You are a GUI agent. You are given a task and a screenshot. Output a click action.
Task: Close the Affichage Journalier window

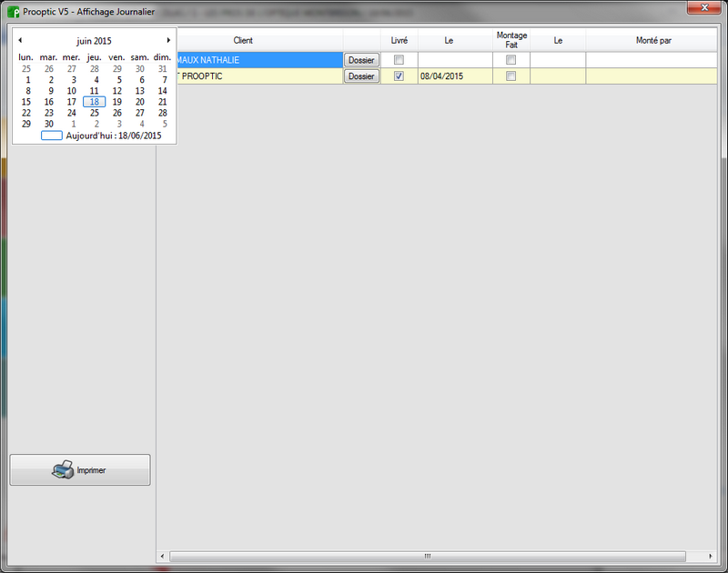point(703,7)
